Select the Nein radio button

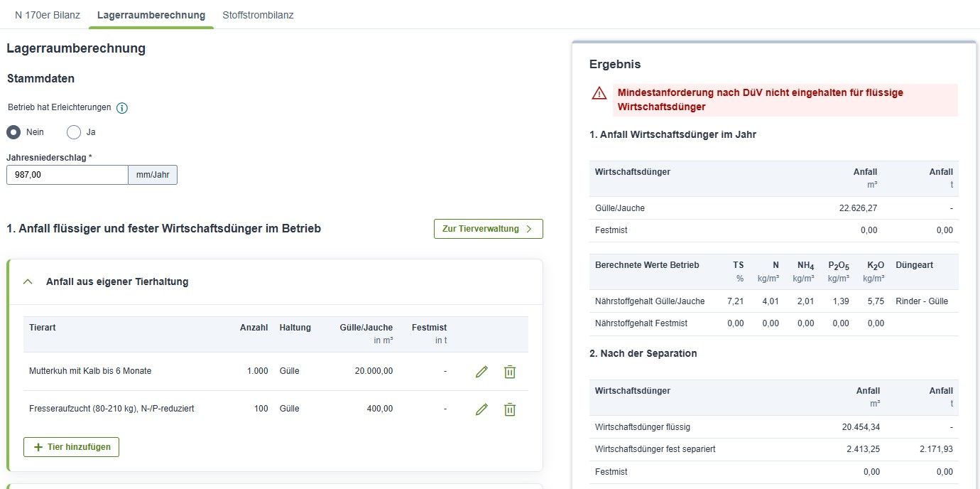pos(13,132)
